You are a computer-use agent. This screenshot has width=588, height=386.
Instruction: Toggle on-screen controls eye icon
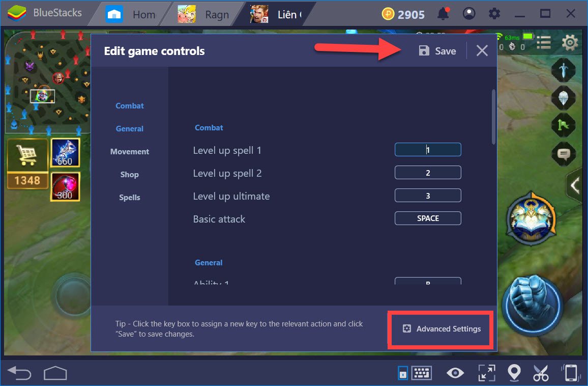tap(455, 373)
